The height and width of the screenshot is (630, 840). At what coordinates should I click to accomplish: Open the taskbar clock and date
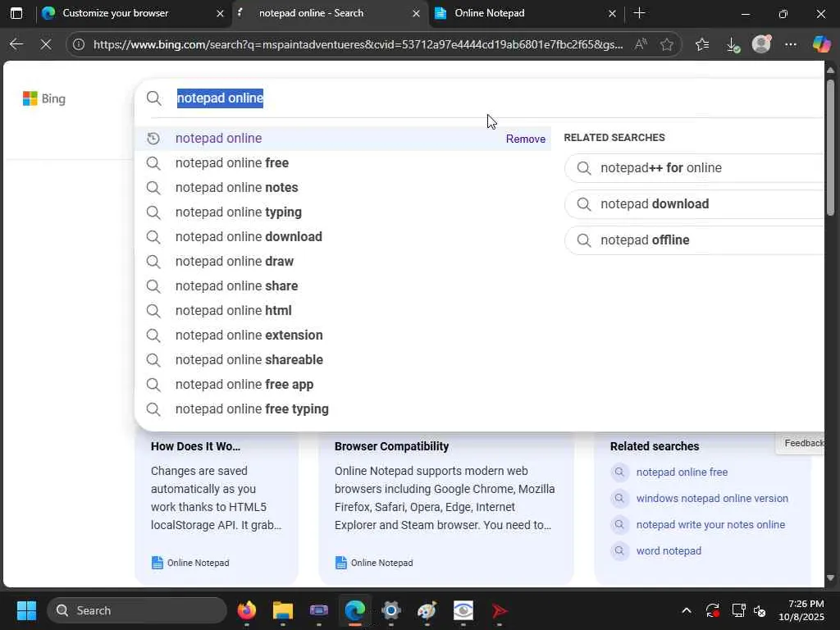click(801, 610)
